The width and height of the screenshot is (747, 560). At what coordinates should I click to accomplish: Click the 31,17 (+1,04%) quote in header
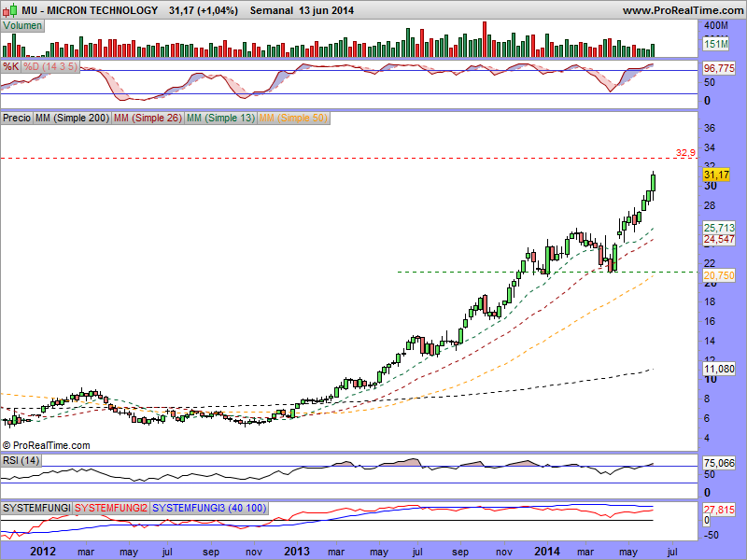(x=203, y=10)
